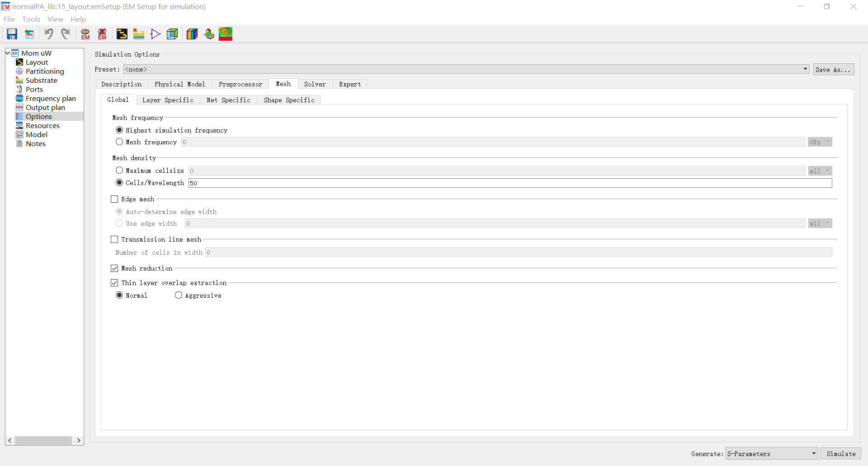Viewport: 868px width, 466px height.
Task: Switch to the Expert tab
Action: tap(350, 84)
